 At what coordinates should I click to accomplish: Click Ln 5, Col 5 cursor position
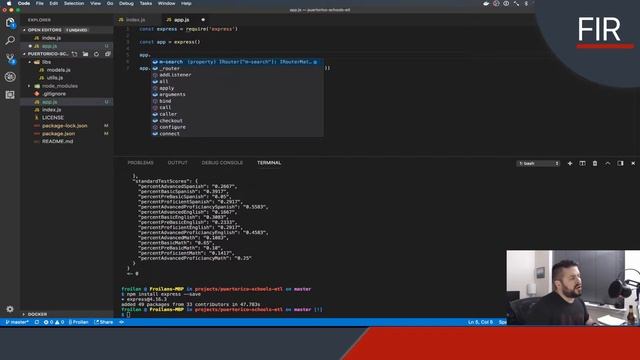pos(480,322)
